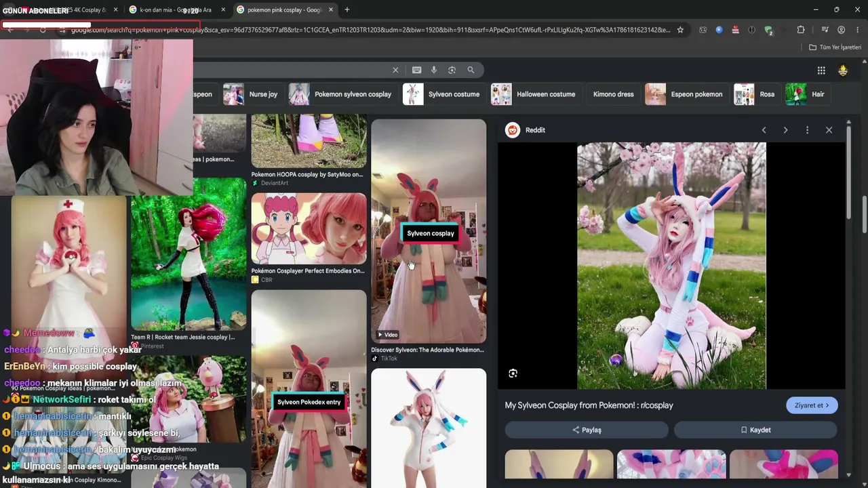Open 'Pokémon Cosplayer Perfect Embodies' CBR result
The height and width of the screenshot is (488, 868).
(x=308, y=270)
